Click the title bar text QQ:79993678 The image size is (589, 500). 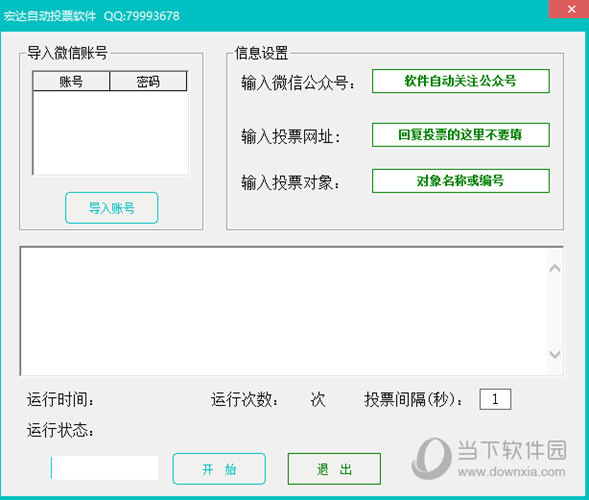142,16
